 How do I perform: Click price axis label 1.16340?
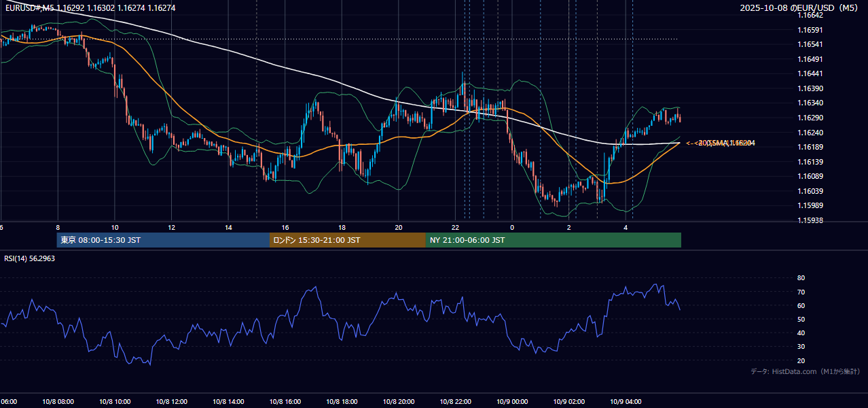pos(810,103)
